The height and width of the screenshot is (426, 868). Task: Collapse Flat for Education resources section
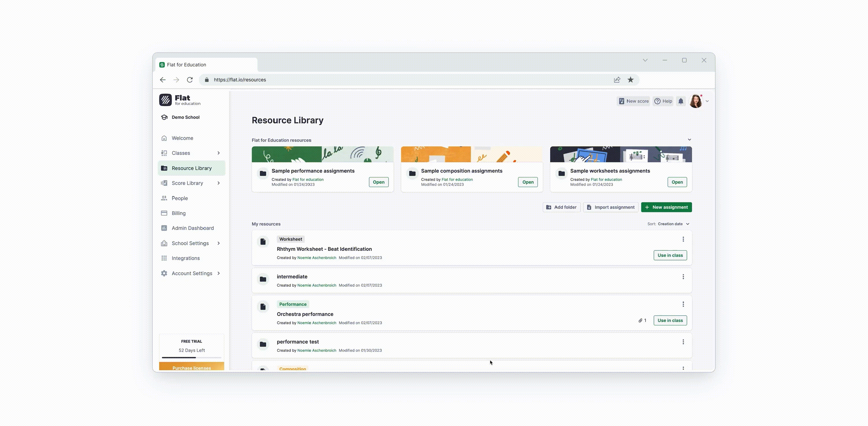point(689,140)
